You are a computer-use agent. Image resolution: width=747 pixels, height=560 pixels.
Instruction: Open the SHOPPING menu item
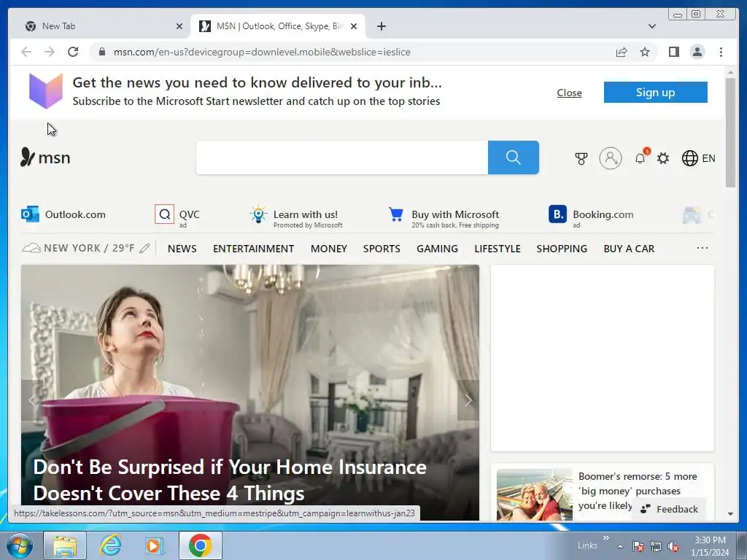(x=562, y=249)
